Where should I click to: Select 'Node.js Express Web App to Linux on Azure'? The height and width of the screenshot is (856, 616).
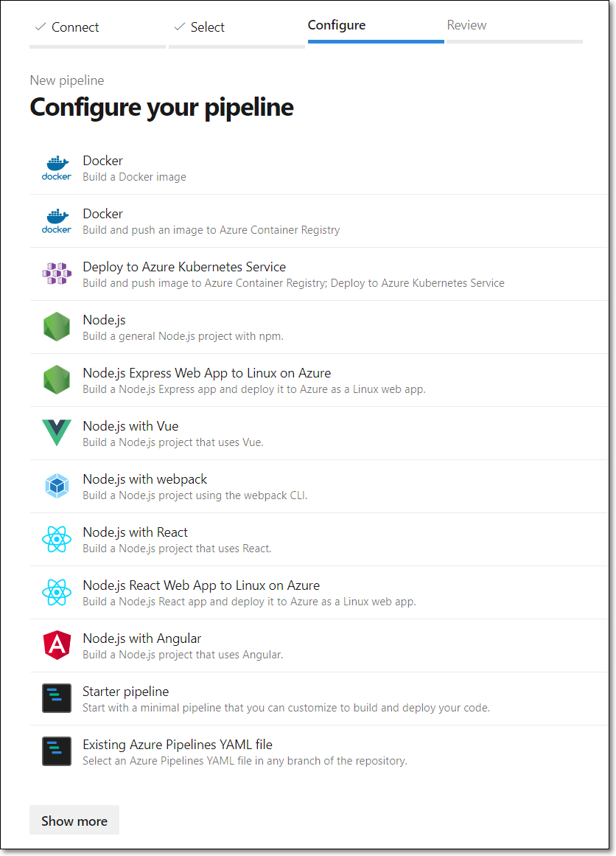click(x=207, y=373)
